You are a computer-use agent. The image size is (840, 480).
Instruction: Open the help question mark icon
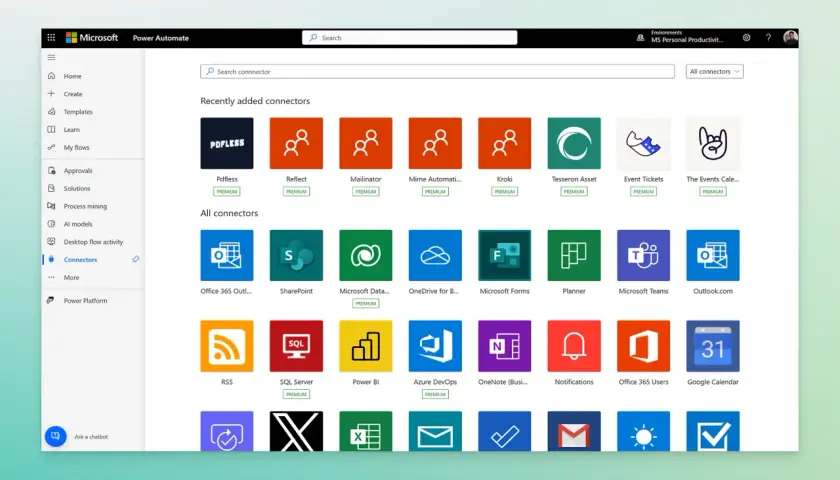click(768, 38)
